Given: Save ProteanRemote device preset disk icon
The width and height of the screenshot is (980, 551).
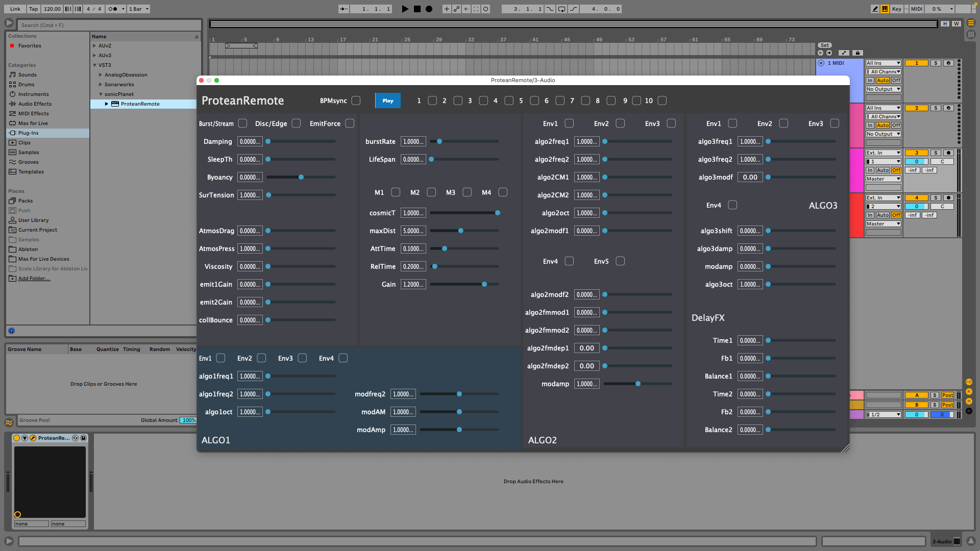Looking at the screenshot, I should pos(84,438).
